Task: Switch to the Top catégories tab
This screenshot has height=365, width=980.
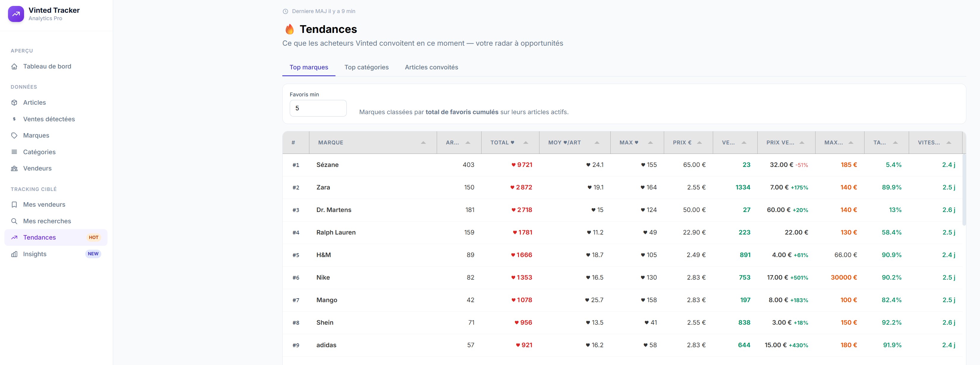Action: click(x=366, y=67)
